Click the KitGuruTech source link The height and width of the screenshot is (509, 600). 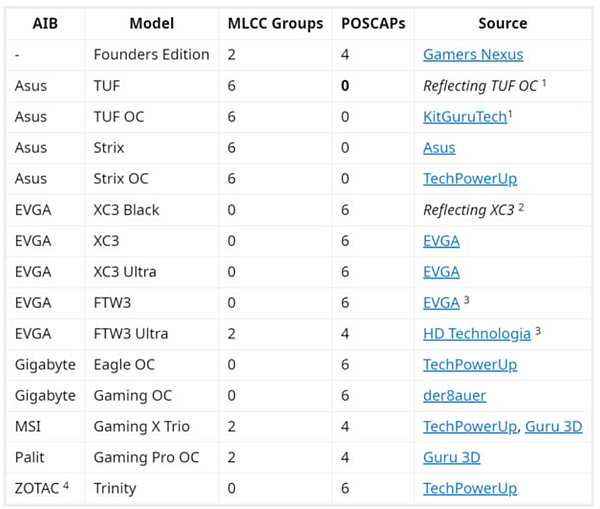tap(463, 117)
